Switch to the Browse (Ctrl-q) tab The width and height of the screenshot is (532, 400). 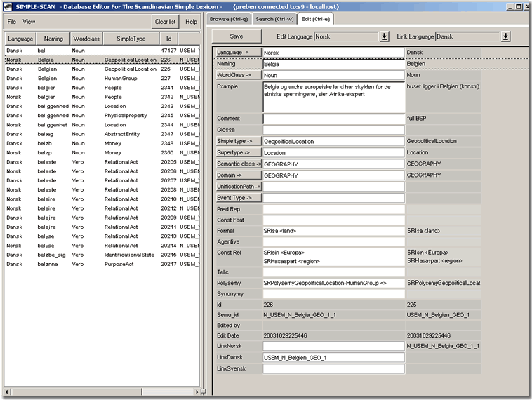[x=229, y=19]
